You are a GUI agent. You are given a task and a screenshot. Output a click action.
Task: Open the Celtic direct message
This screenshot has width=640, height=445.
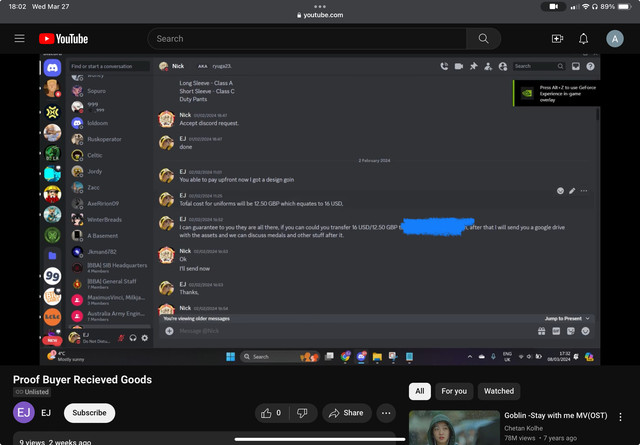pos(109,155)
